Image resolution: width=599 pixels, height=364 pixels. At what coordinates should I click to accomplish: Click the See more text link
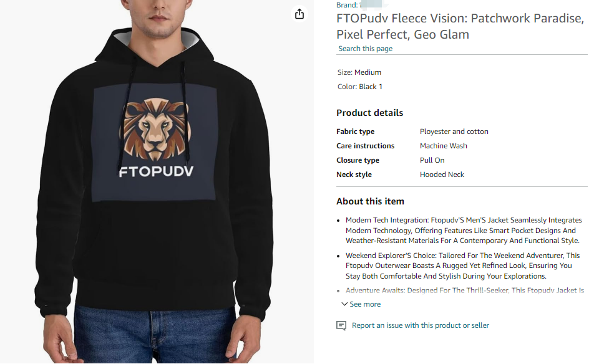pyautogui.click(x=365, y=304)
